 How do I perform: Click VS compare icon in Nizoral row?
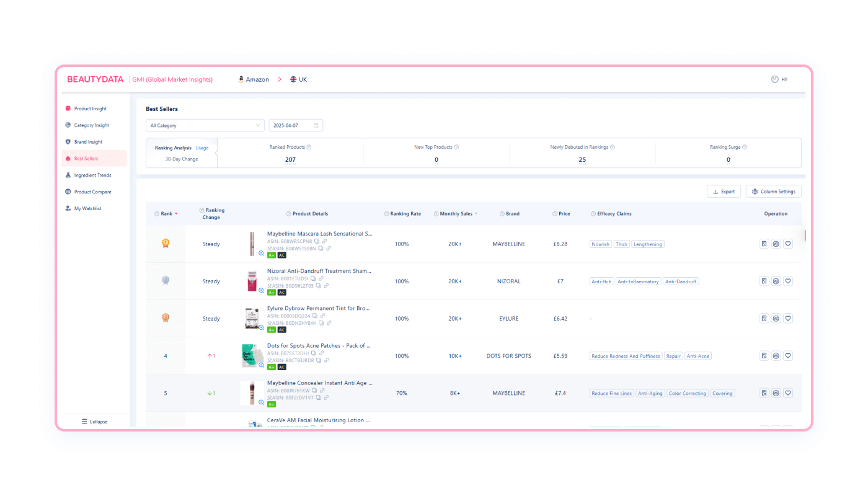coord(776,281)
